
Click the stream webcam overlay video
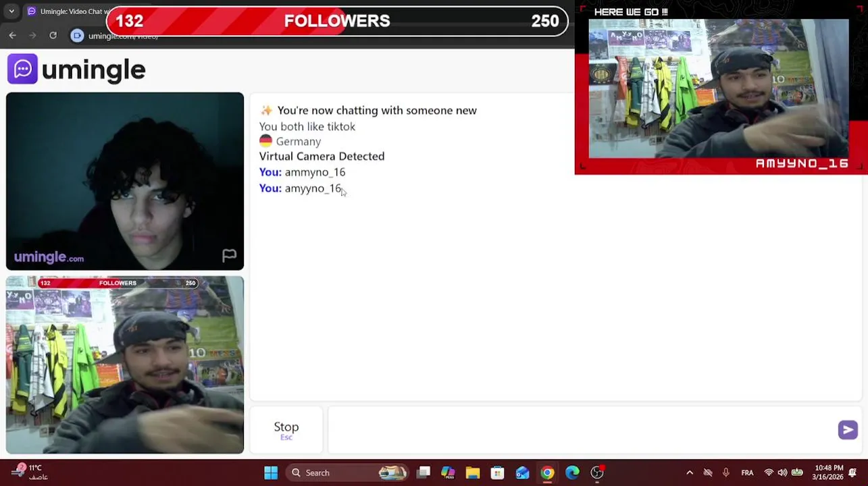[x=719, y=88]
